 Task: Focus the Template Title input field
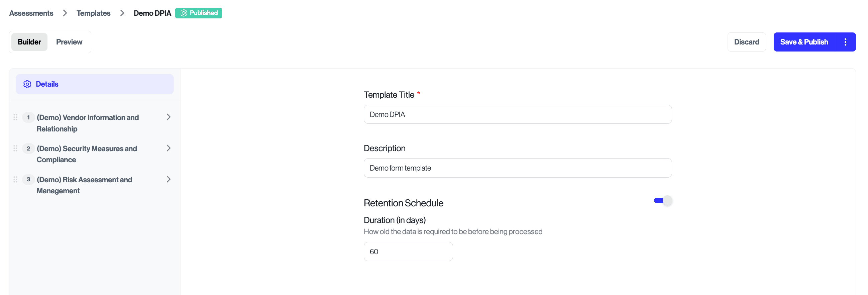[518, 114]
